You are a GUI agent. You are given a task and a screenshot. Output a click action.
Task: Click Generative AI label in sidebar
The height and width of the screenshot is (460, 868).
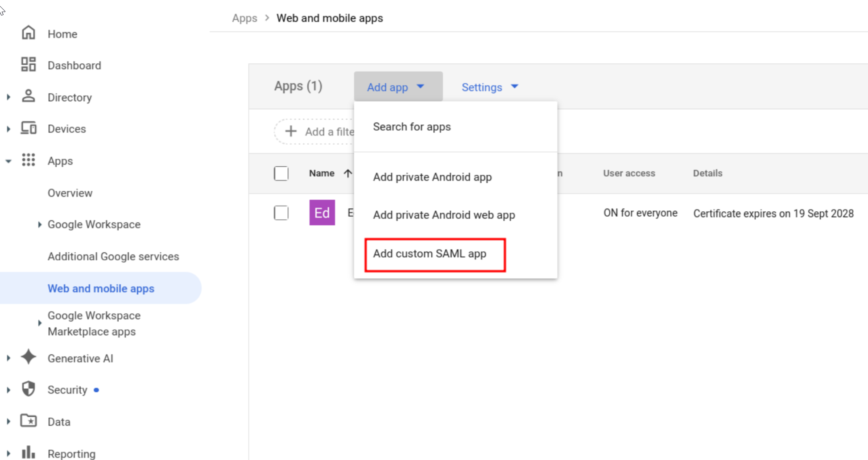tap(80, 358)
